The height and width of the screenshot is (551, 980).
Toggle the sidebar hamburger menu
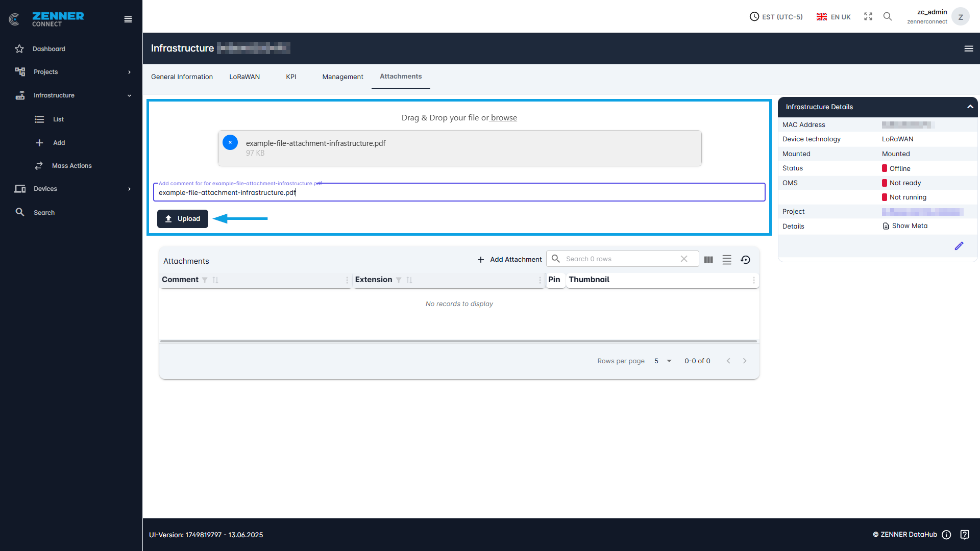(128, 19)
